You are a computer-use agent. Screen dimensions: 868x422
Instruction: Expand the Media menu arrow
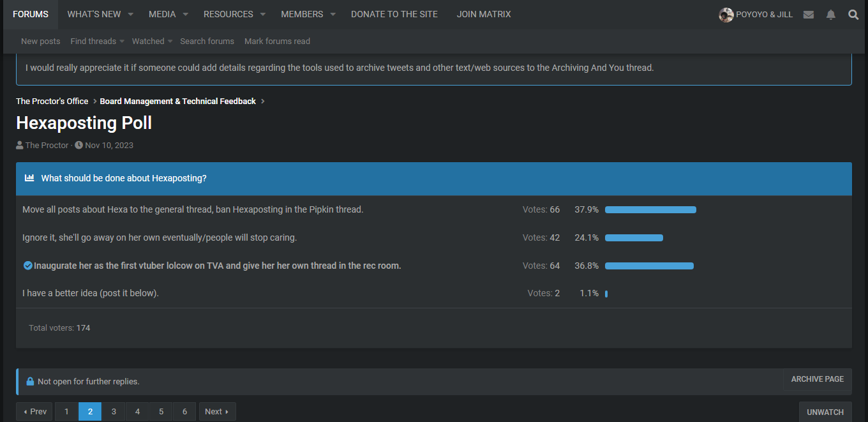pos(185,14)
